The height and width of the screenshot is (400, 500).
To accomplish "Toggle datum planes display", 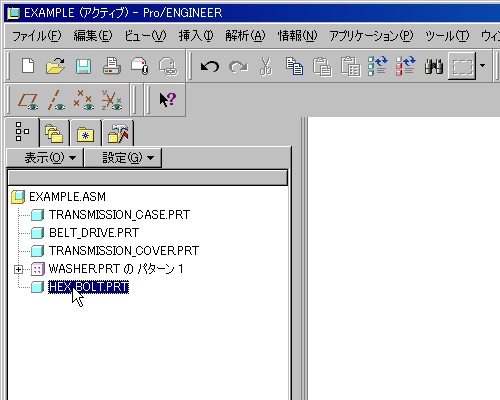I will click(28, 100).
